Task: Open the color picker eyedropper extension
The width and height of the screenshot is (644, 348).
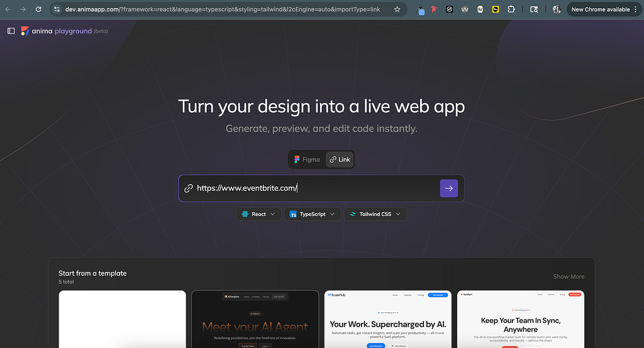Action: pos(420,10)
